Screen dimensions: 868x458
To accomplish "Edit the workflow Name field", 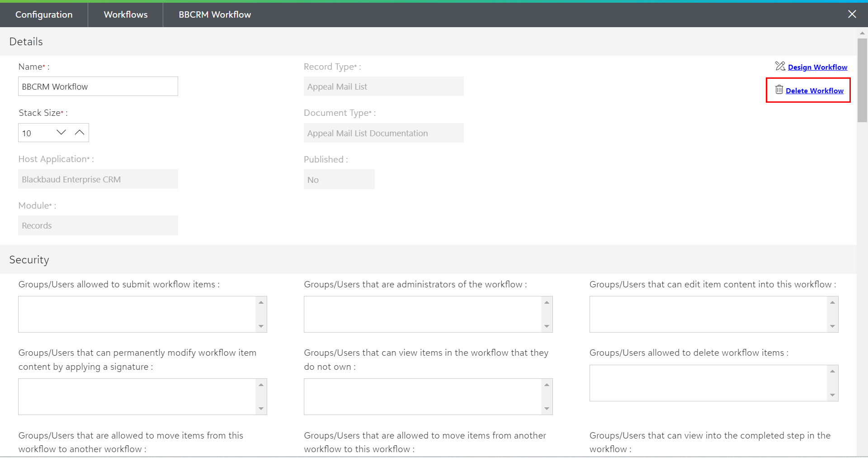I will 98,86.
